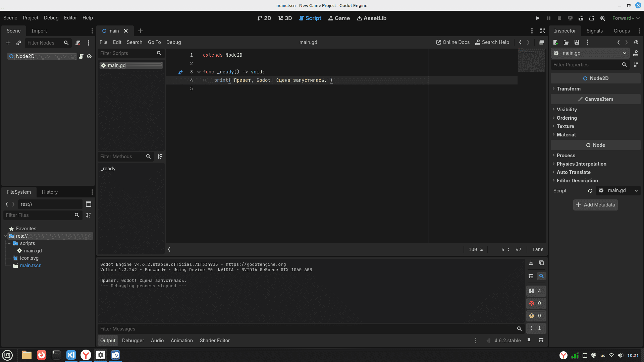Toggle collapsing duplicate output messages

[531, 276]
